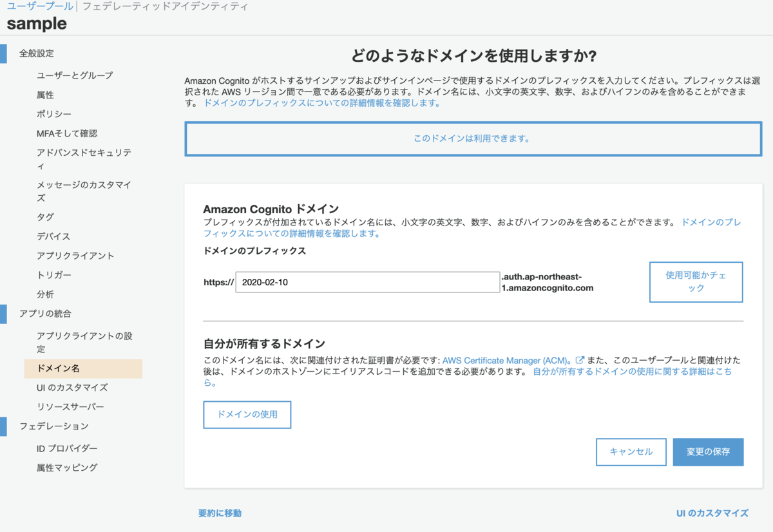Open ユーザーとグループ settings

[x=75, y=75]
